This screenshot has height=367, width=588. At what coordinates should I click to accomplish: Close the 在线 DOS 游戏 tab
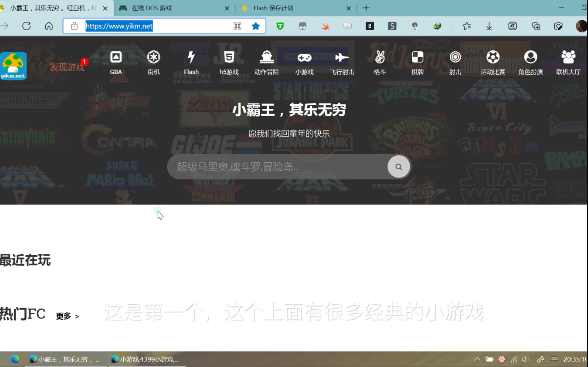coord(227,8)
